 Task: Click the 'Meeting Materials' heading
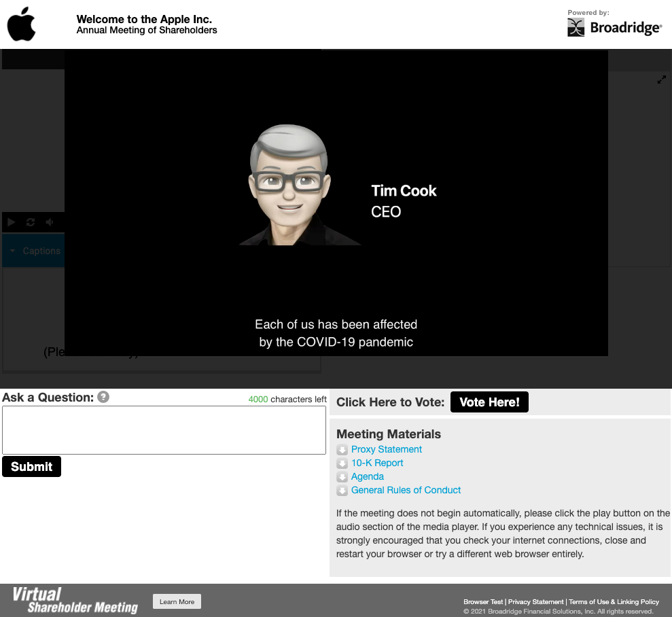tap(388, 434)
